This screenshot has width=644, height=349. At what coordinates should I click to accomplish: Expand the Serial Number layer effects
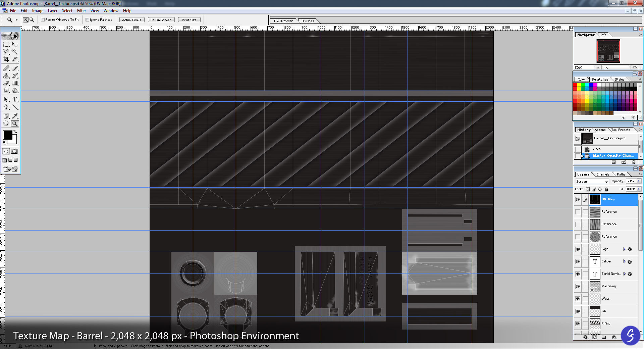624,274
